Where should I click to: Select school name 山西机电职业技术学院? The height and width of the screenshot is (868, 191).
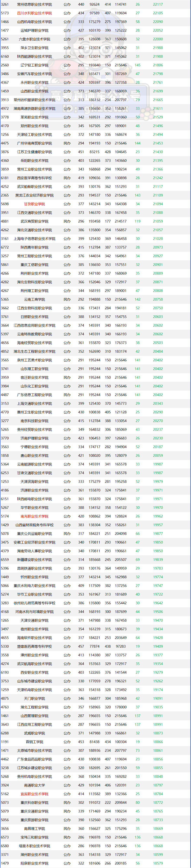pyautogui.click(x=35, y=22)
